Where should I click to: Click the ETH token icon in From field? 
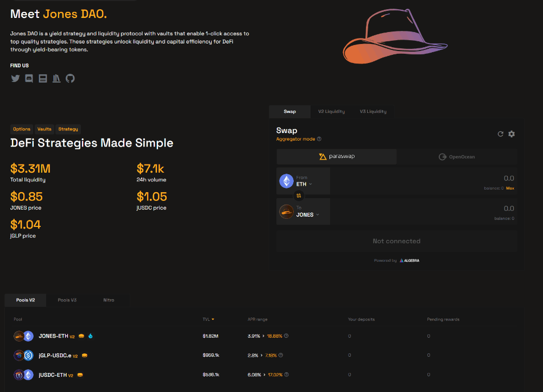pos(286,181)
